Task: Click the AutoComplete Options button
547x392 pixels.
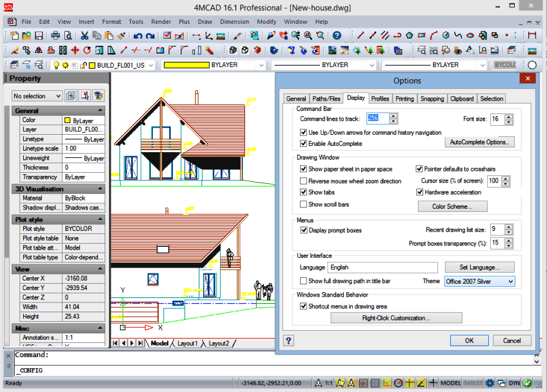Action: click(479, 142)
